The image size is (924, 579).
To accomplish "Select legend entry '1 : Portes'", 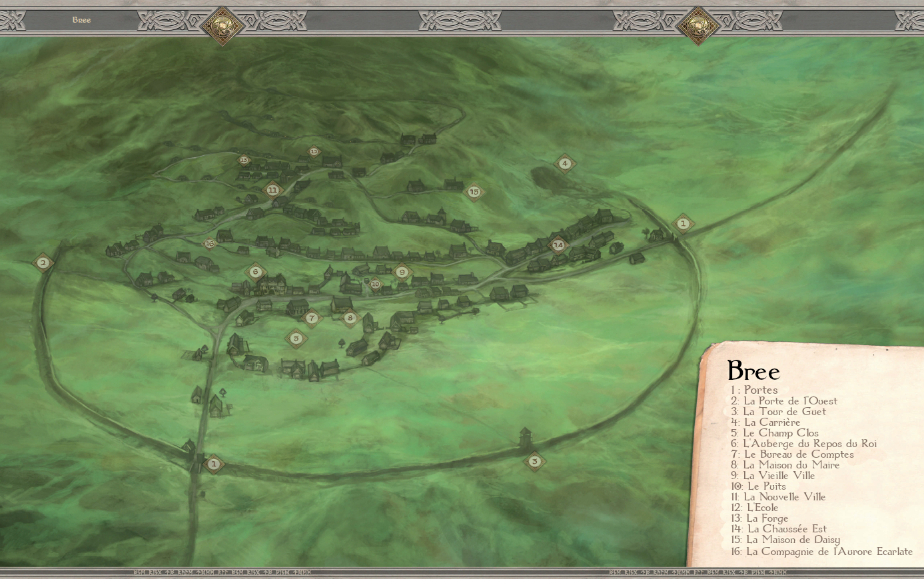I will coord(754,390).
